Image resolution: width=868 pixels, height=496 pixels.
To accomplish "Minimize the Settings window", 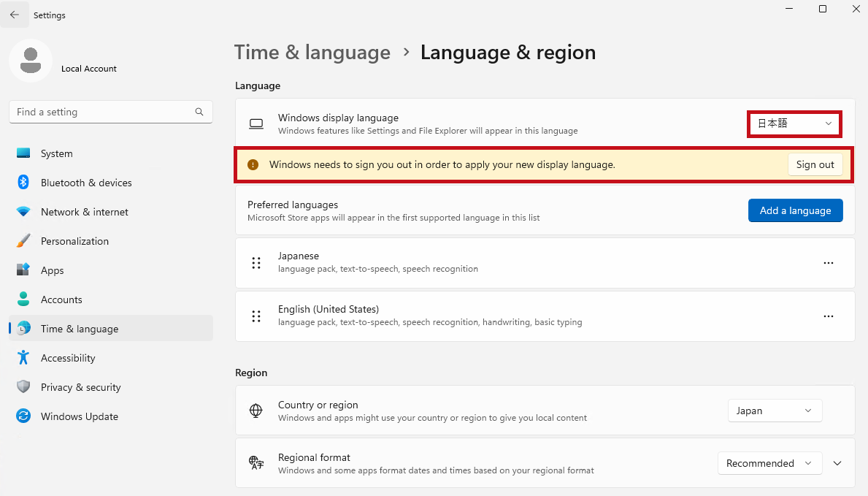I will pyautogui.click(x=789, y=9).
